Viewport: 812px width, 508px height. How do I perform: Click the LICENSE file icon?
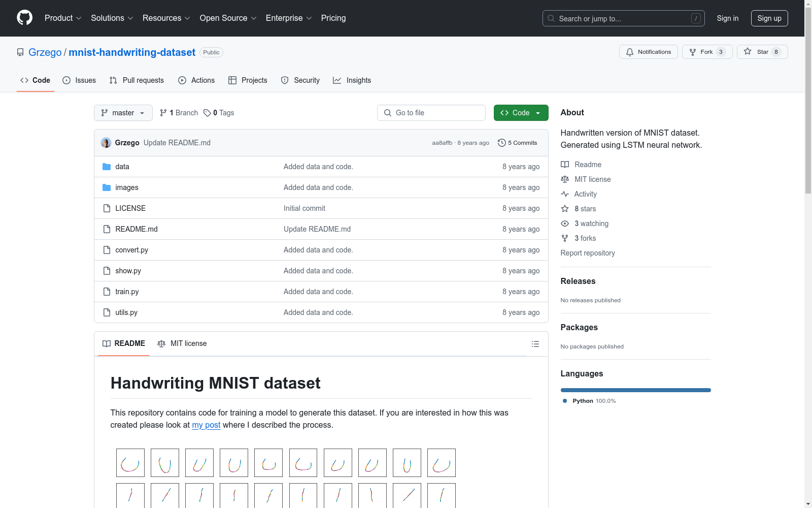(107, 208)
